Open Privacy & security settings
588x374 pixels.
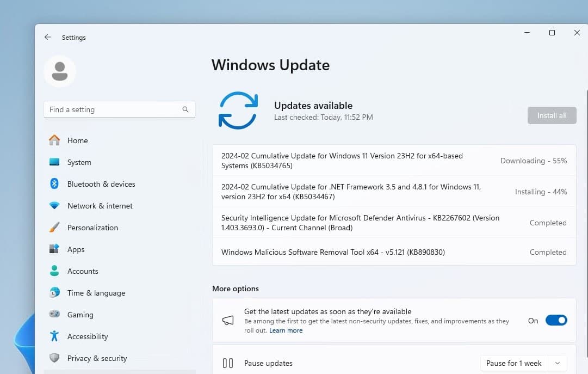97,358
